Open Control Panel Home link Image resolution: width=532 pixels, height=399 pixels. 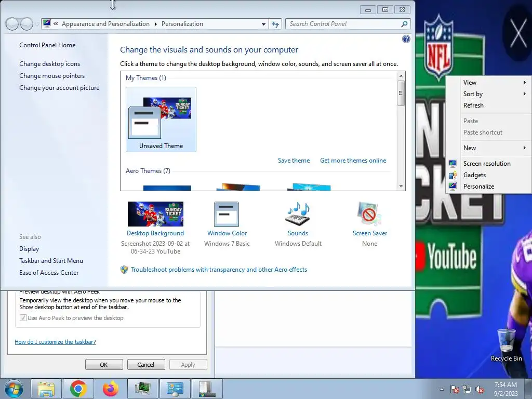[x=47, y=45]
